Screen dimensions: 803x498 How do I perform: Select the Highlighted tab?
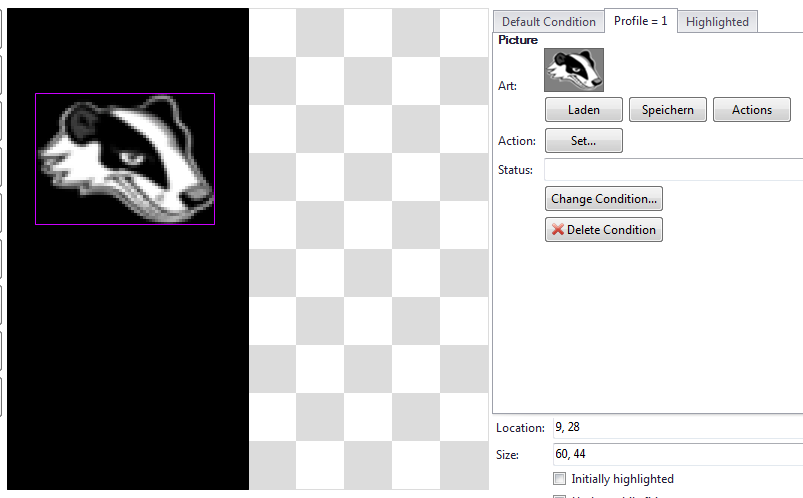[717, 21]
